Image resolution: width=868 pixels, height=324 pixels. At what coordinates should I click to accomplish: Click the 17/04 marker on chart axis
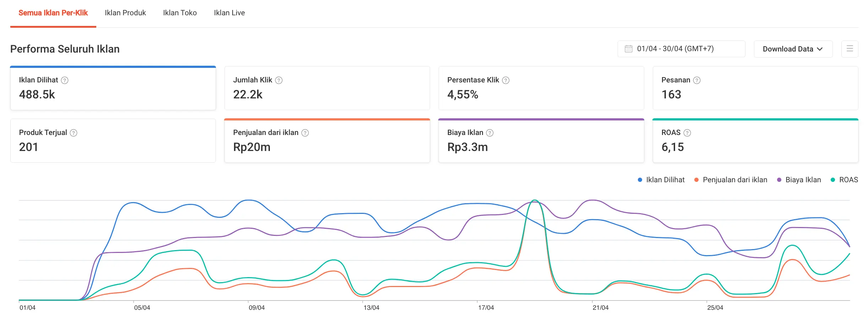point(485,308)
